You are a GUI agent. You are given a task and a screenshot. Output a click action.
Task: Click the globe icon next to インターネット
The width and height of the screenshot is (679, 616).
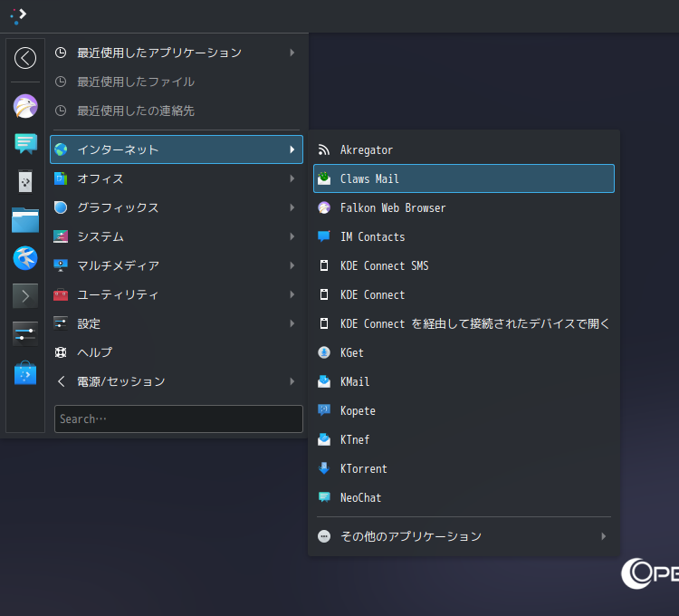[x=61, y=149]
